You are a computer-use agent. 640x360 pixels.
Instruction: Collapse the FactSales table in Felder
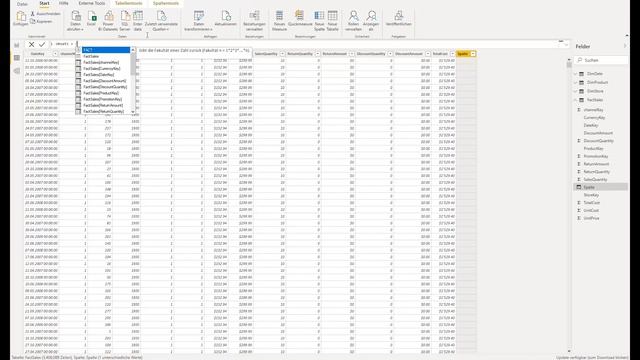(576, 100)
